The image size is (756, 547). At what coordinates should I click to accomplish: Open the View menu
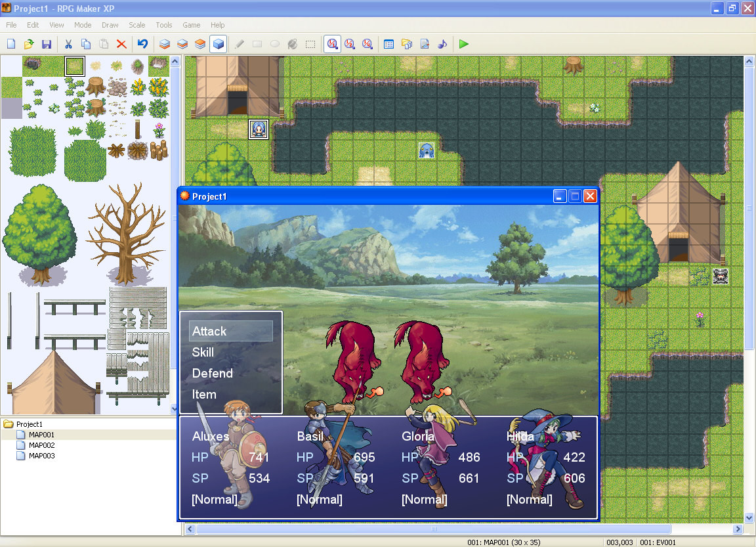pyautogui.click(x=56, y=25)
